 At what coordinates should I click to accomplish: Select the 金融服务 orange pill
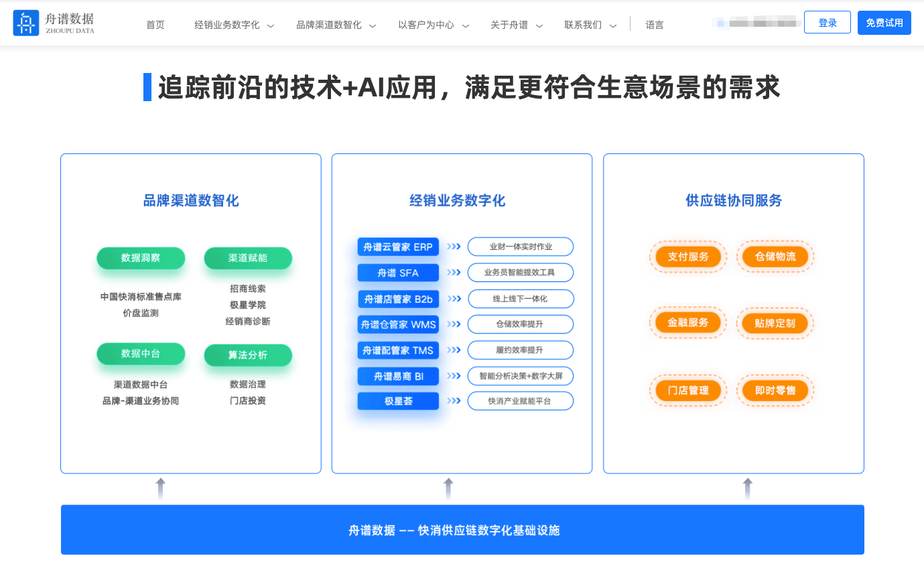click(688, 323)
